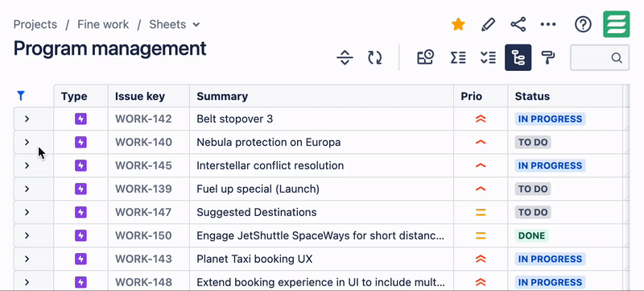The width and height of the screenshot is (644, 291).
Task: Open the WORK-140 issue key link
Action: pyautogui.click(x=143, y=143)
